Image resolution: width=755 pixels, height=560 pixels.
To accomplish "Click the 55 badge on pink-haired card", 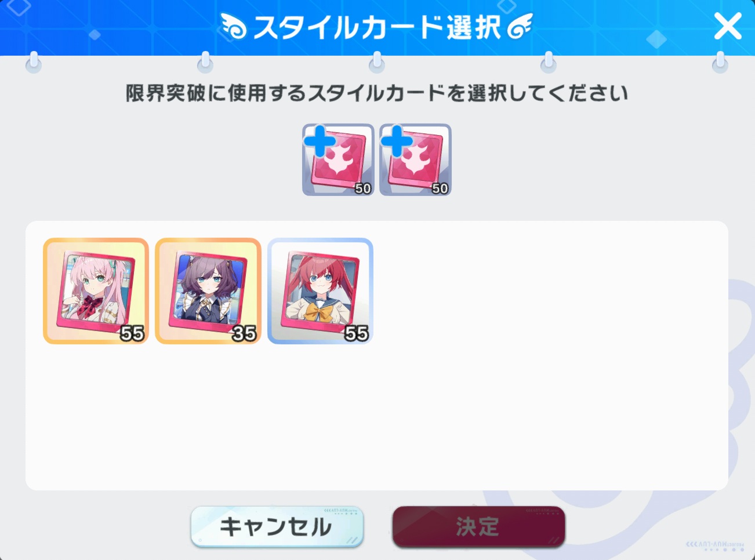I will (x=132, y=333).
